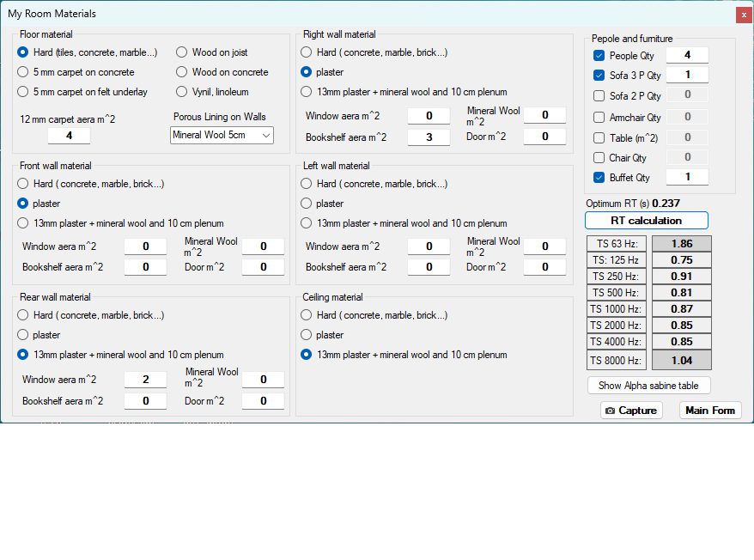Enable the Armchair Qty checkbox
754x560 pixels.
(x=599, y=118)
